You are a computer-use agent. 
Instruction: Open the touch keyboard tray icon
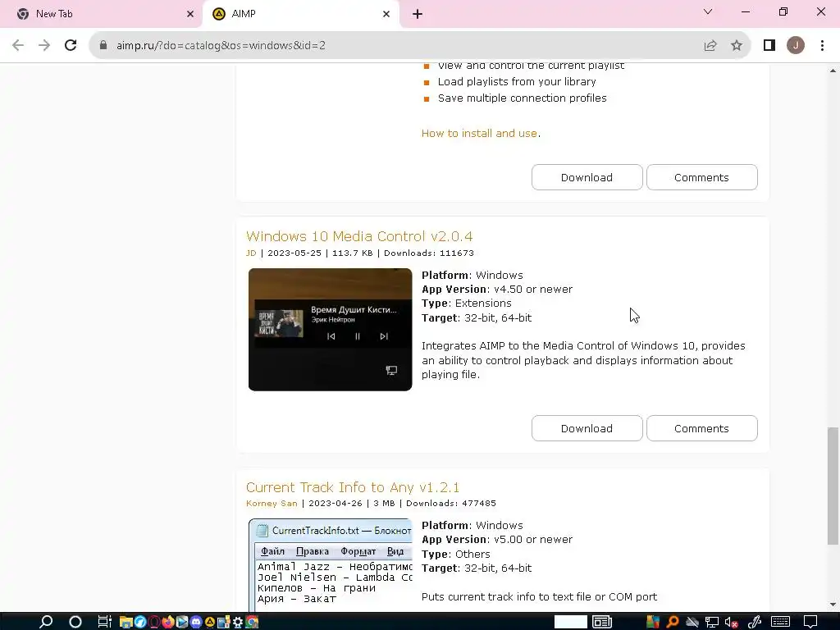781,622
